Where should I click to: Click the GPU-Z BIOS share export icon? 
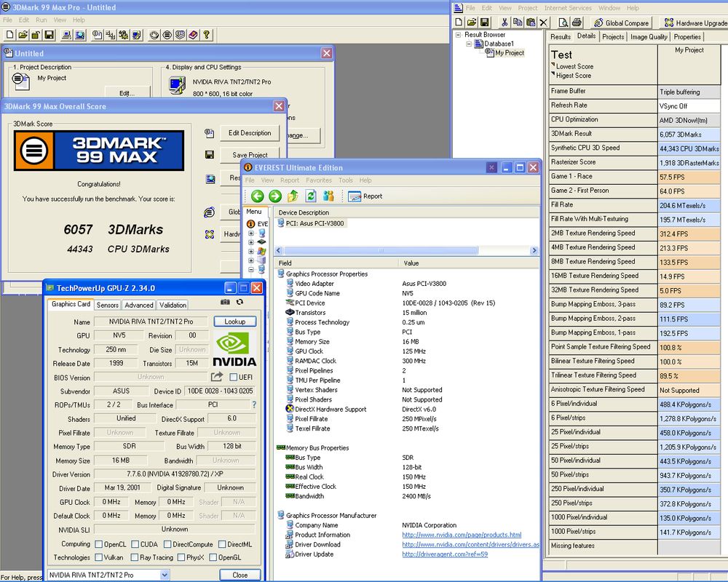pos(217,377)
